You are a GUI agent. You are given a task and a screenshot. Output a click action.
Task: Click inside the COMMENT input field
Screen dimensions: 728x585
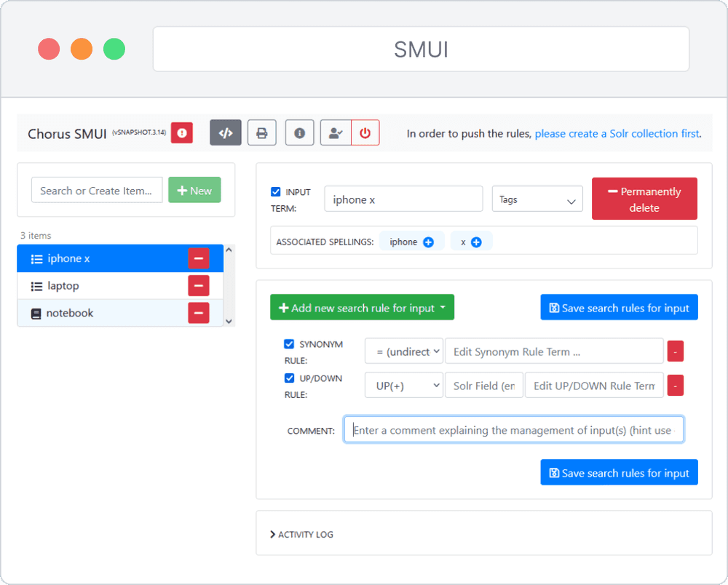(513, 429)
